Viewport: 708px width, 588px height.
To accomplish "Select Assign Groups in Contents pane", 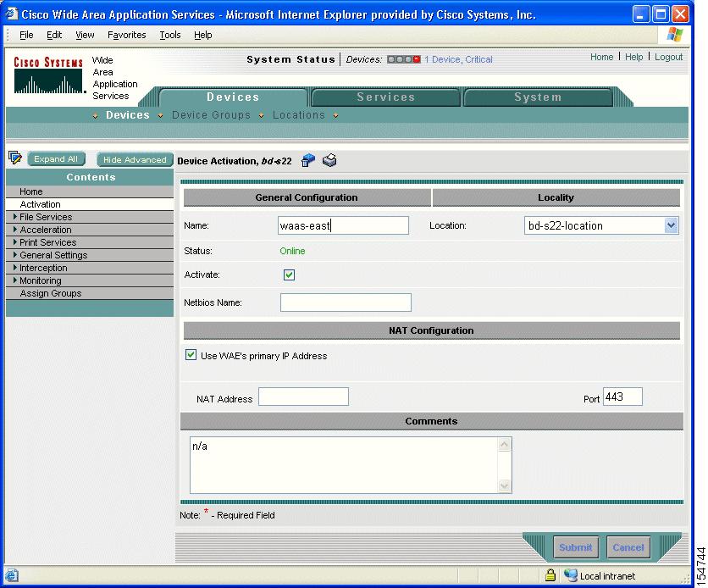I will tap(90, 293).
